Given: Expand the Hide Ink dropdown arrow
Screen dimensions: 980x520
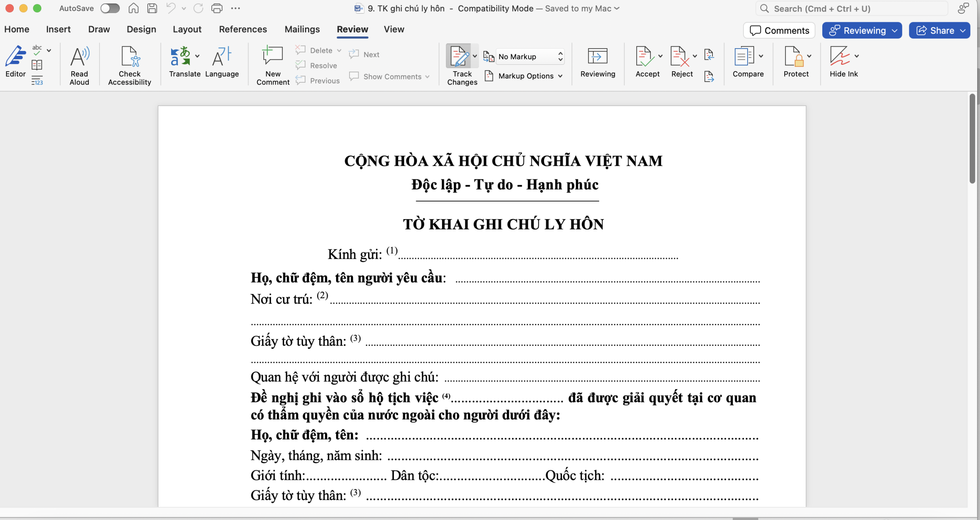Looking at the screenshot, I should point(857,56).
